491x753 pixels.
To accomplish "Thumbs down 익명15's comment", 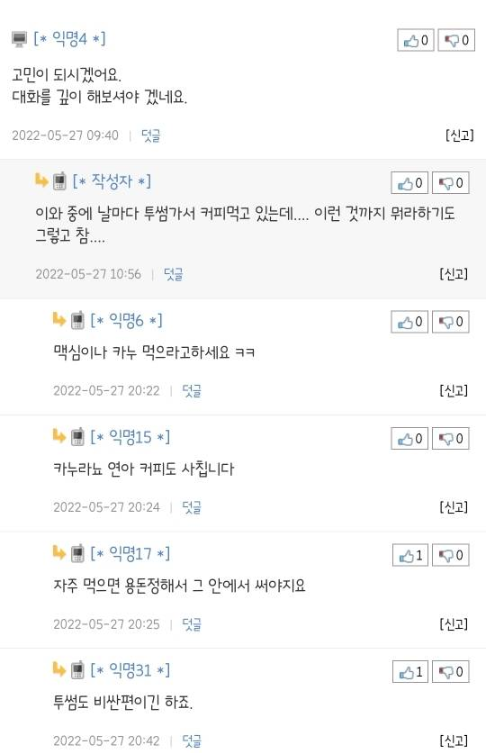I will coord(450,438).
